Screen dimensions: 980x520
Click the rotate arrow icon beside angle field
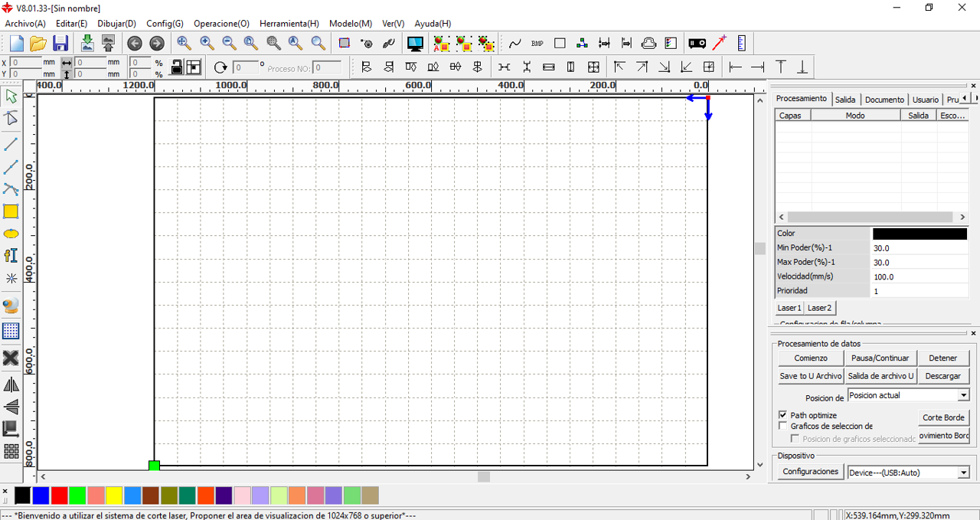(221, 67)
